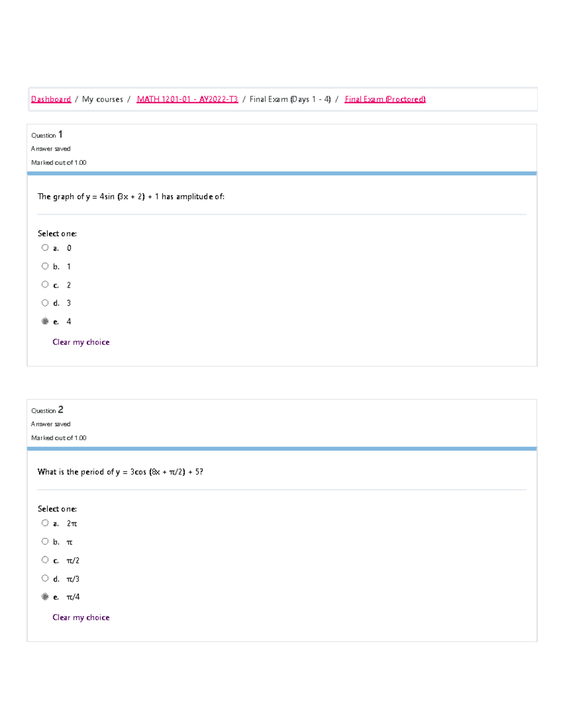Open the Final Exam (Proctored) link
Screen dimensions: 563x728
[x=385, y=99]
